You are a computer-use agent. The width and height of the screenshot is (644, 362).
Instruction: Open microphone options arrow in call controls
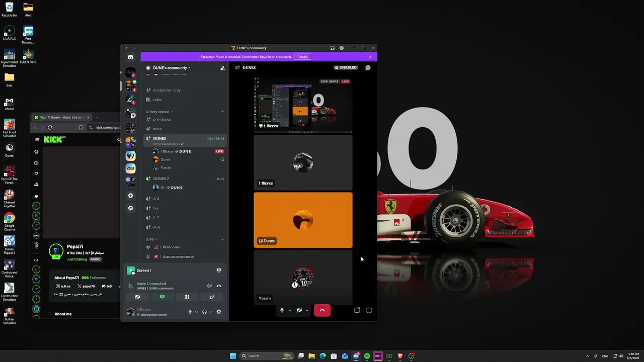coord(289,310)
